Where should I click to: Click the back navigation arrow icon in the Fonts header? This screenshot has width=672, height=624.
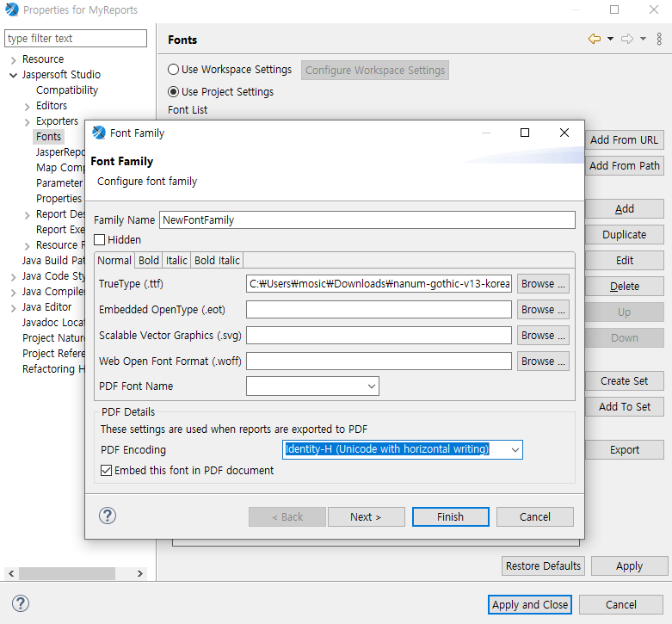[595, 39]
